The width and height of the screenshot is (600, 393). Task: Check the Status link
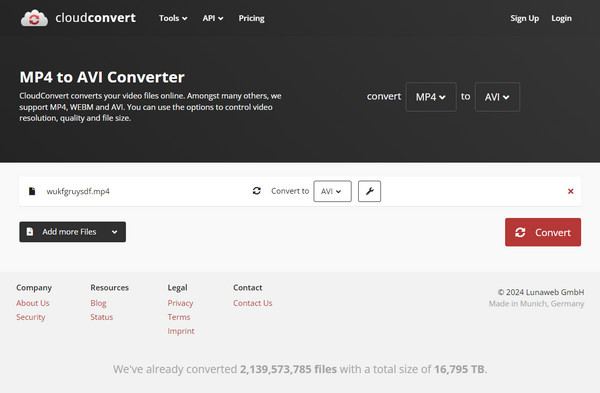click(101, 317)
